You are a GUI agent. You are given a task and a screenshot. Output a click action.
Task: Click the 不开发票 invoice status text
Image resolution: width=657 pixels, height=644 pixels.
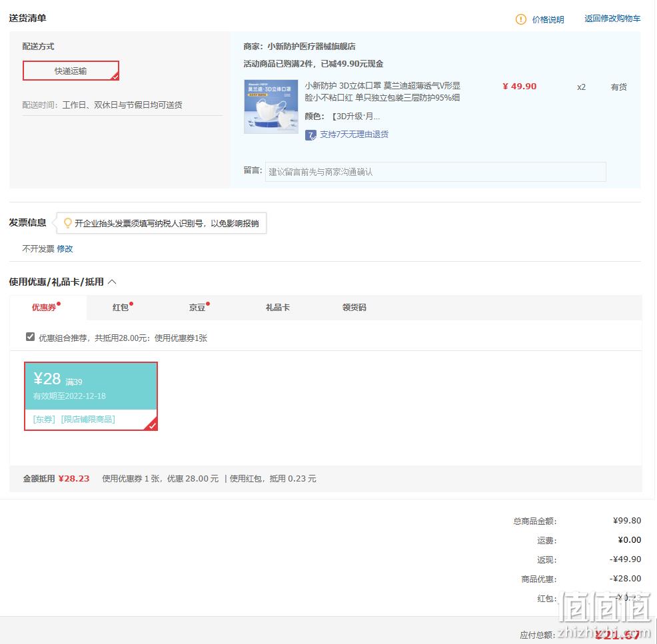coord(38,248)
